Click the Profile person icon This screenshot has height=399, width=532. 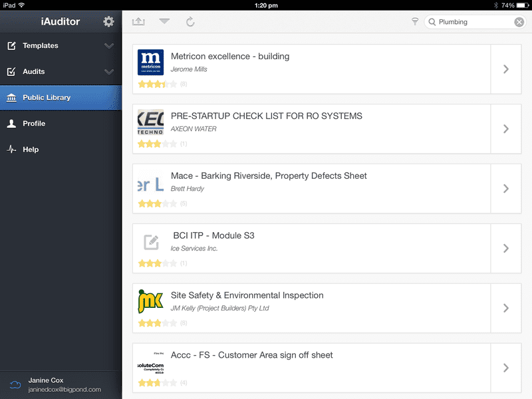[11, 124]
